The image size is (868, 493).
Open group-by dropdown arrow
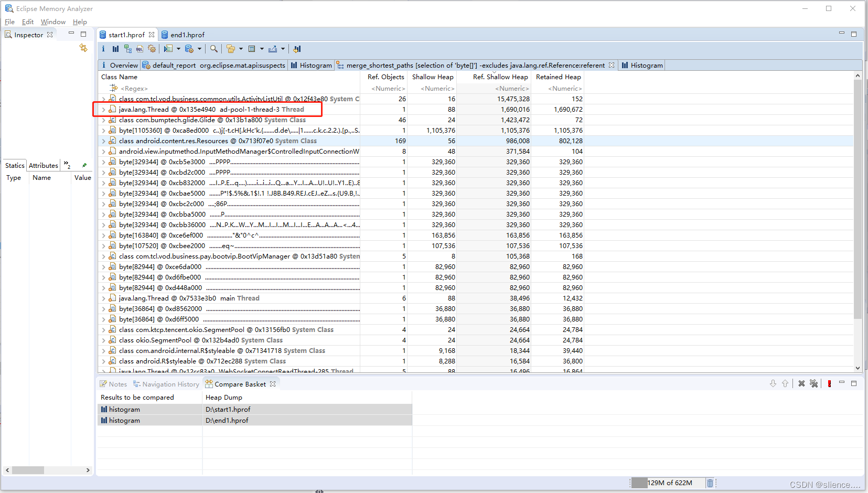click(x=241, y=49)
